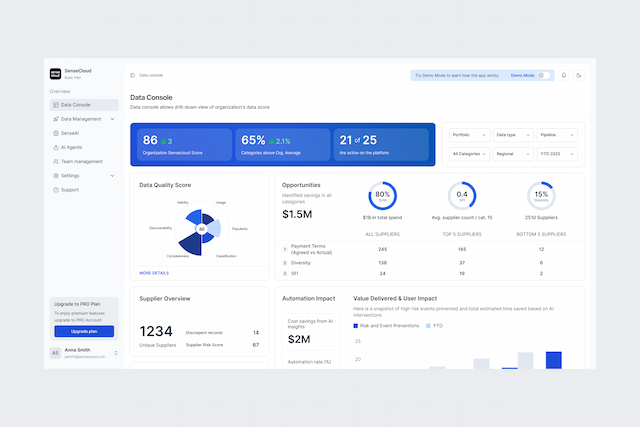Screen dimensions: 640x427
Task: Click the sidebar collapse icon beside breadcrumb
Action: click(132, 75)
